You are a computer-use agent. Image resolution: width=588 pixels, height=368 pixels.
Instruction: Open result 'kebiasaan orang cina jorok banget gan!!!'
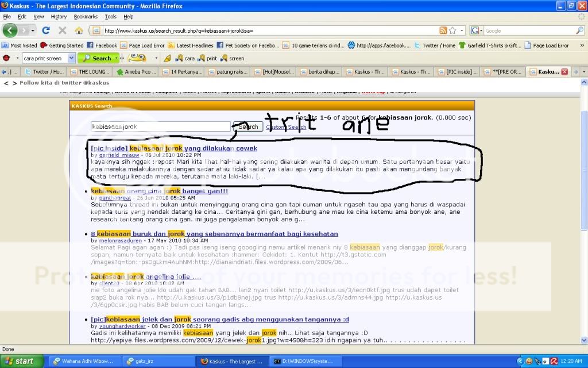click(160, 191)
